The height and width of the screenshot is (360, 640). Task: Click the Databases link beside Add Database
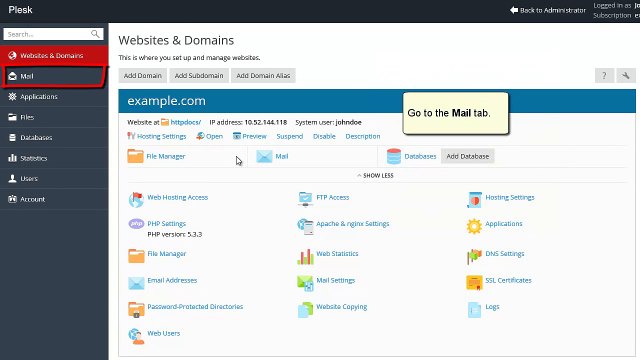pyautogui.click(x=420, y=156)
